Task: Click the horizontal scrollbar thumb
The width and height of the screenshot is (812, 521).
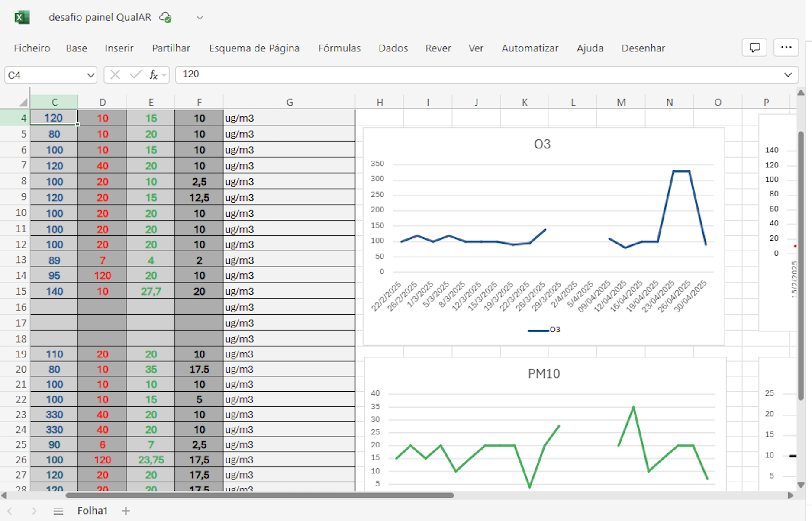Action: pyautogui.click(x=260, y=495)
